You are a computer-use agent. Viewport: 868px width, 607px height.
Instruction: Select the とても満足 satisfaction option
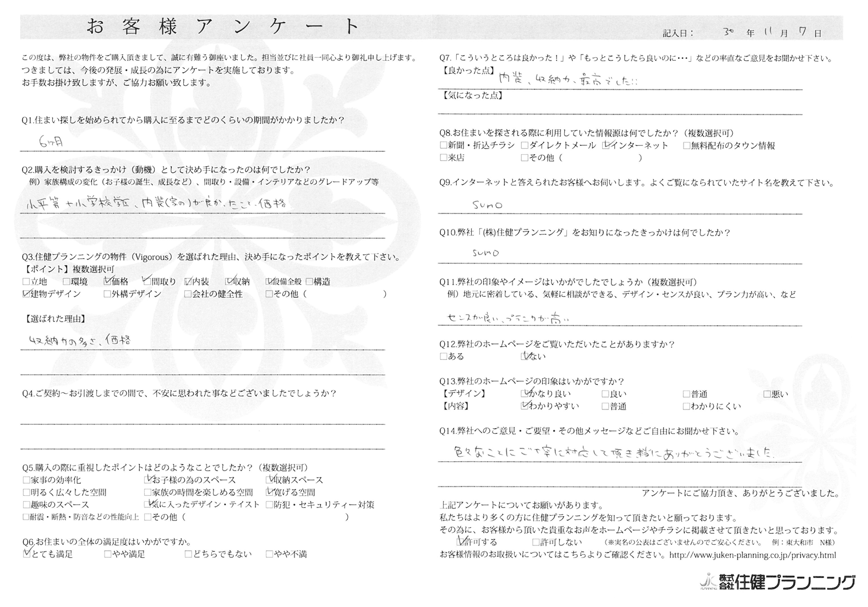(26, 555)
